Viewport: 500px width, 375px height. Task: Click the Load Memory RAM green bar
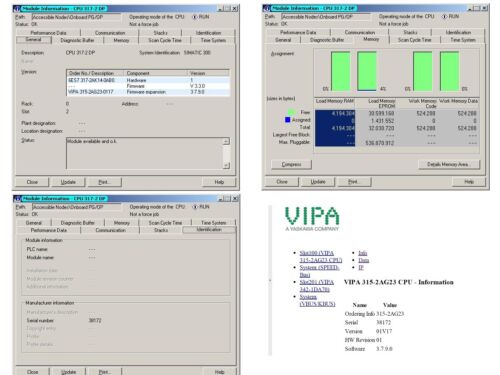pos(340,71)
